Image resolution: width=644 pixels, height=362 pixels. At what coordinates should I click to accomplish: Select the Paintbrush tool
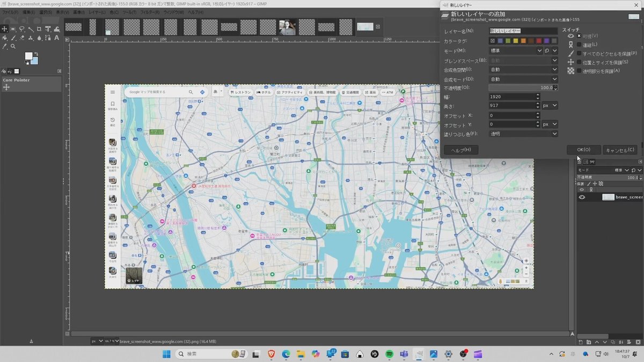tap(13, 38)
